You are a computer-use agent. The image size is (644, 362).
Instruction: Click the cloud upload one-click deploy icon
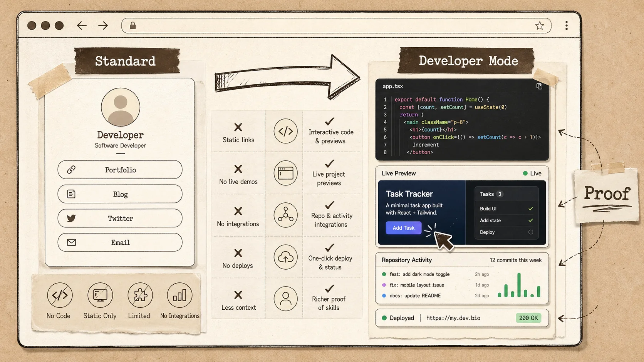[x=285, y=257]
